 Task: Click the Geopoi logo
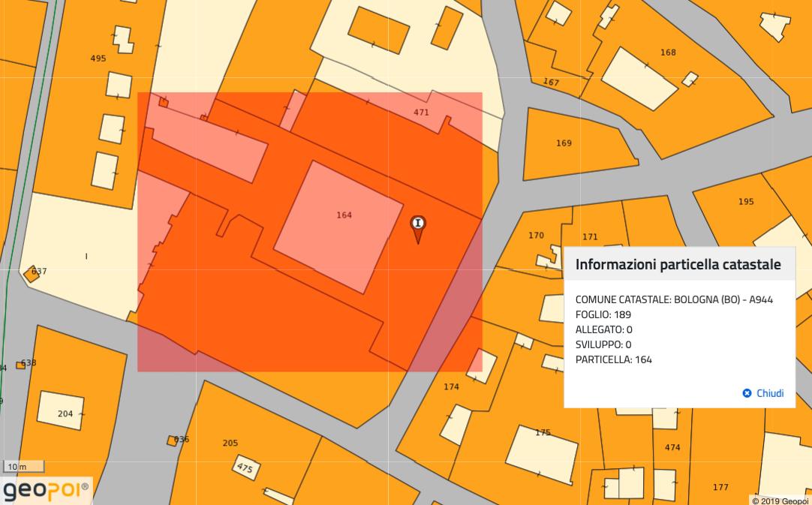pyautogui.click(x=46, y=491)
